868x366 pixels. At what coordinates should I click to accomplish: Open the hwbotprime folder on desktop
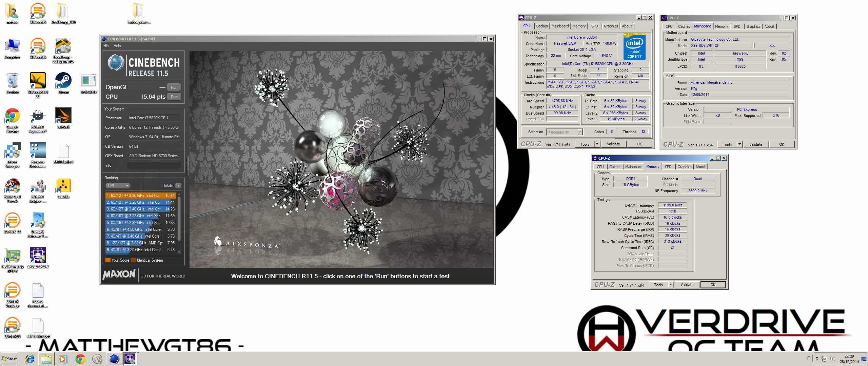(139, 13)
